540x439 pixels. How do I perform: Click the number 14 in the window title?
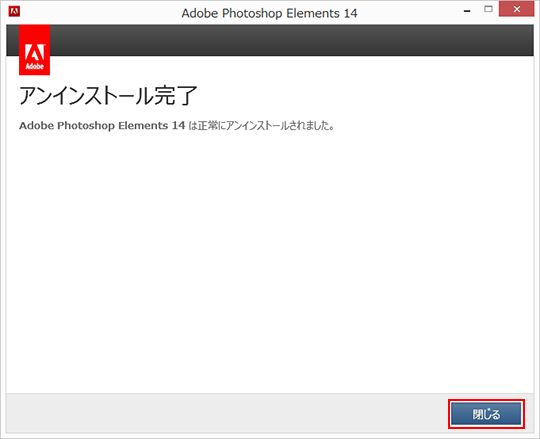pos(351,13)
